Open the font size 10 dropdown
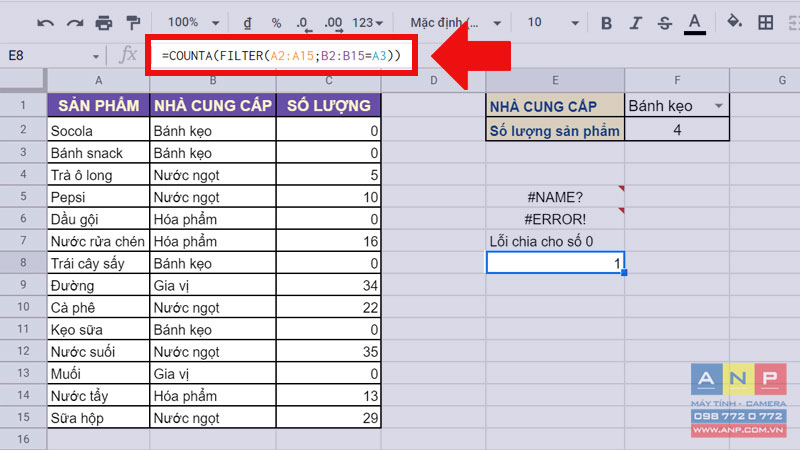 click(553, 22)
